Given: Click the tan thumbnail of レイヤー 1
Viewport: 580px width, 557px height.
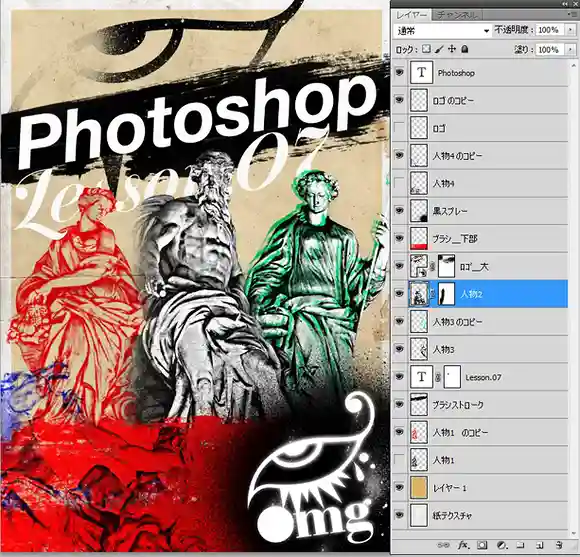Looking at the screenshot, I should tap(419, 487).
